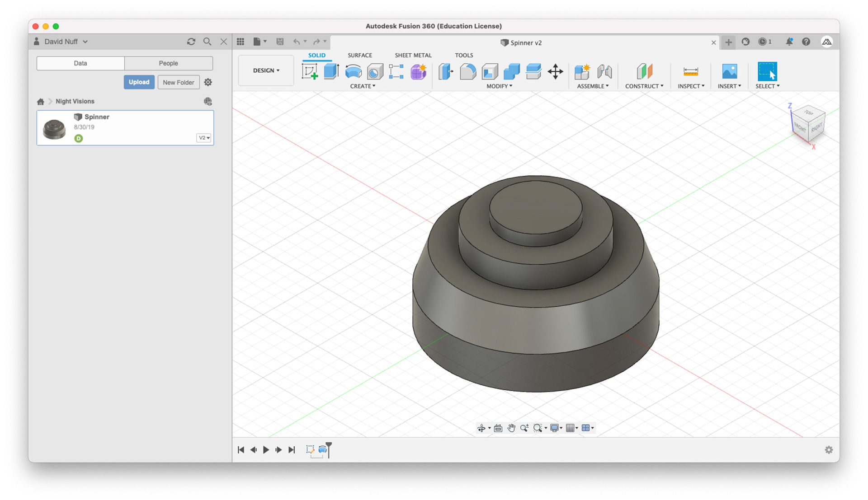This screenshot has width=868, height=500.
Task: Open the Help question mark
Action: pos(806,42)
